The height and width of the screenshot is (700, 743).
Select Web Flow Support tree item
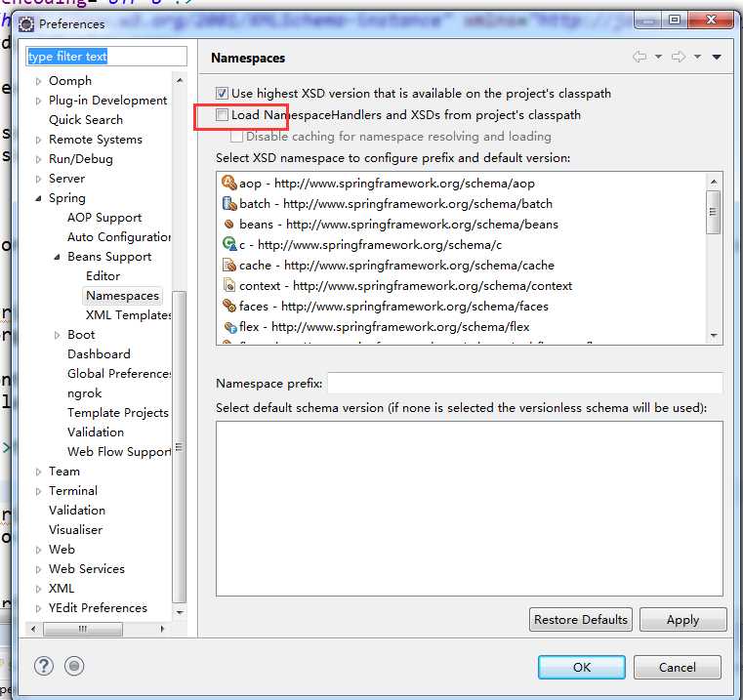119,452
